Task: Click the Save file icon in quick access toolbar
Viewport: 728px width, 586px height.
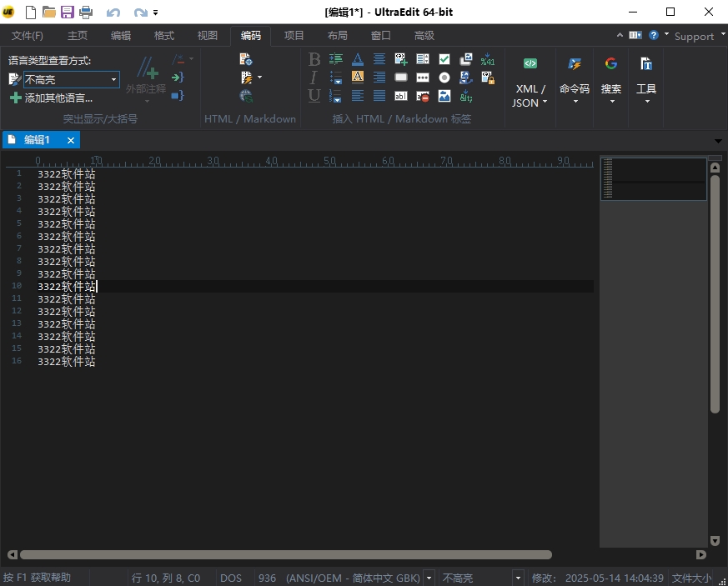Action: click(68, 12)
